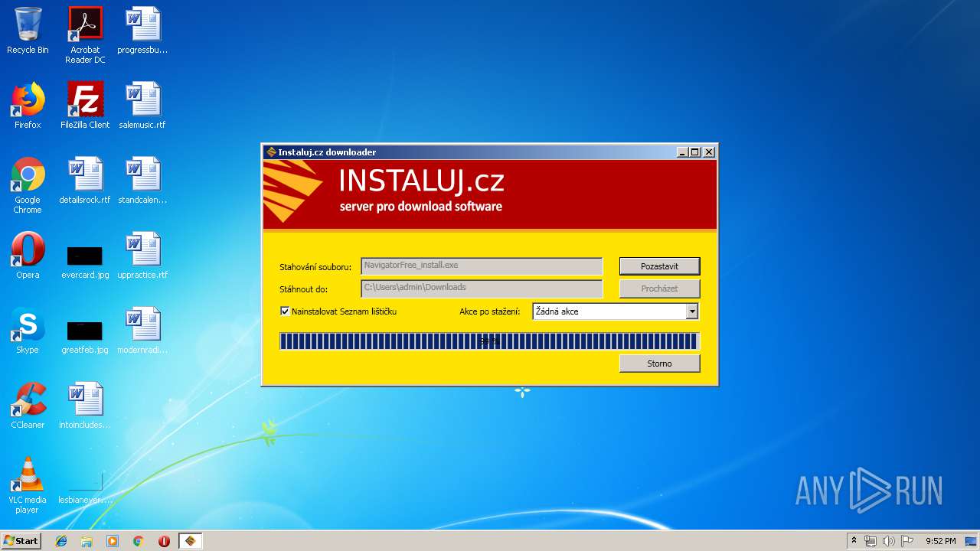Open Windows Explorer folder in taskbar
The height and width of the screenshot is (551, 980).
tap(87, 541)
